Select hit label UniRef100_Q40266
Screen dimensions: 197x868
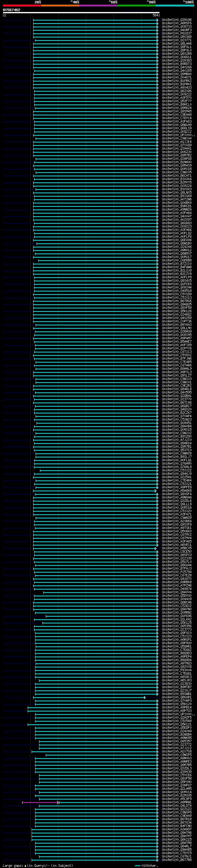click(x=176, y=67)
